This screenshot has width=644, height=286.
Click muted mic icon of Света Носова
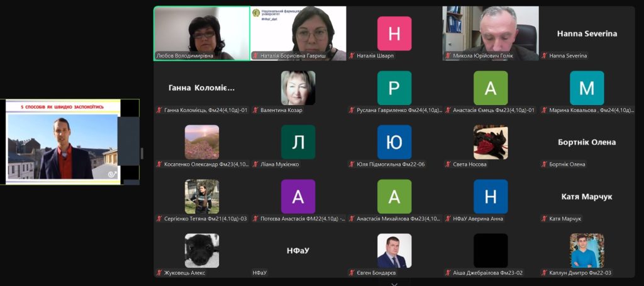coord(448,164)
